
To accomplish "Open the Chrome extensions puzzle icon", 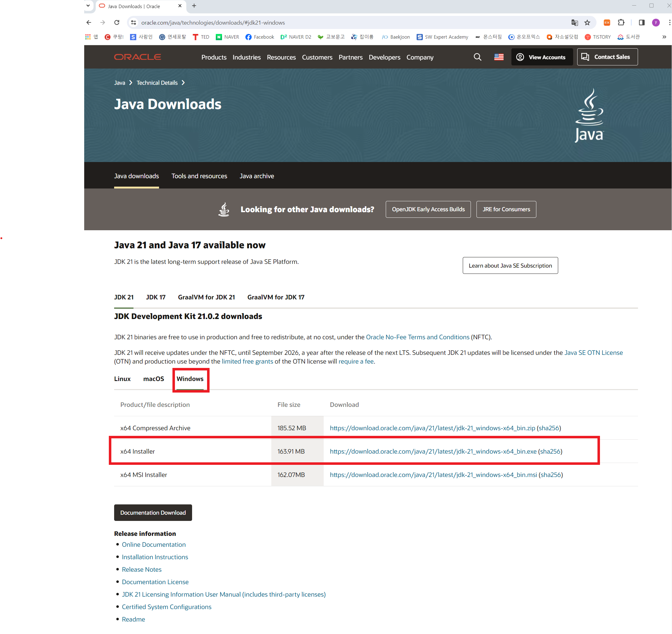I will pyautogui.click(x=621, y=23).
